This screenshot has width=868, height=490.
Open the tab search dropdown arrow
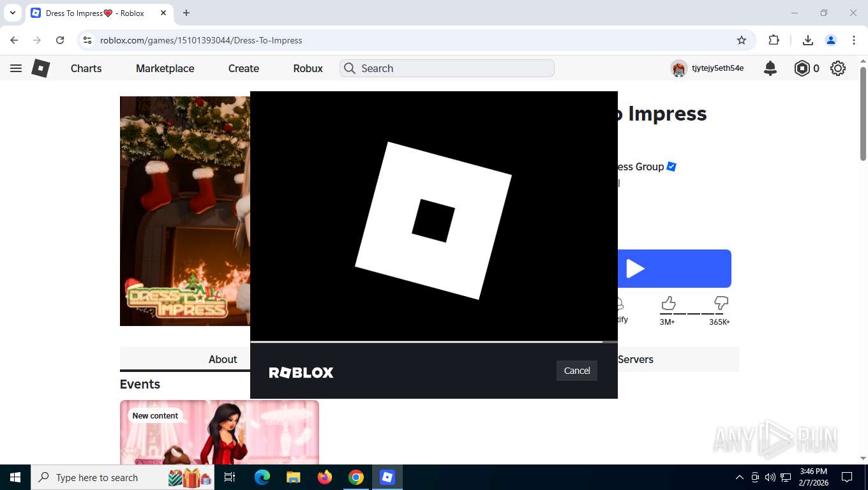pyautogui.click(x=12, y=13)
